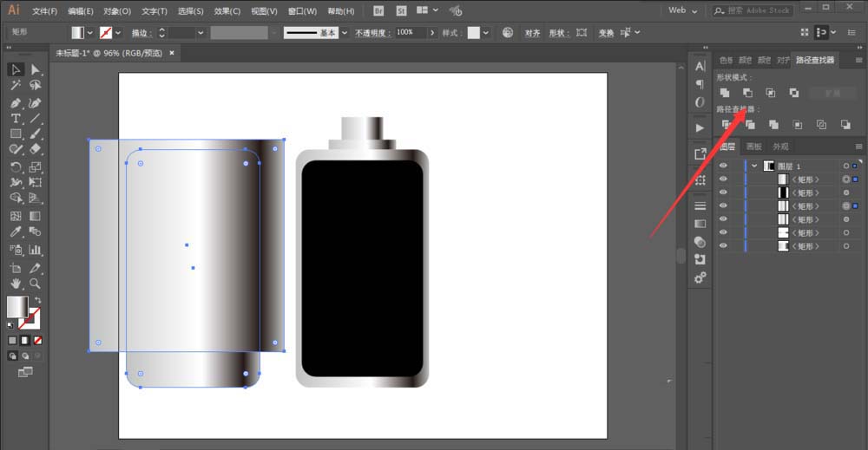Click the Minus Back pathfinder icon
Screen dimensions: 868x450
pos(845,125)
